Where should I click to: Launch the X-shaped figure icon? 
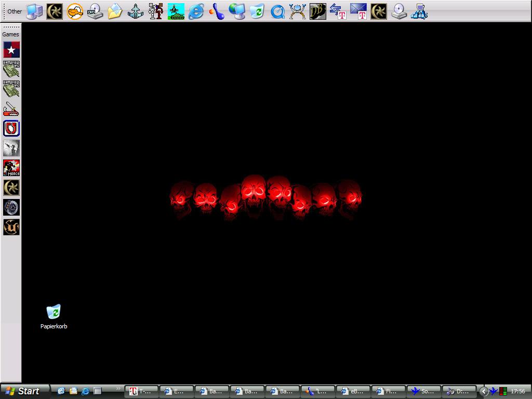point(298,11)
